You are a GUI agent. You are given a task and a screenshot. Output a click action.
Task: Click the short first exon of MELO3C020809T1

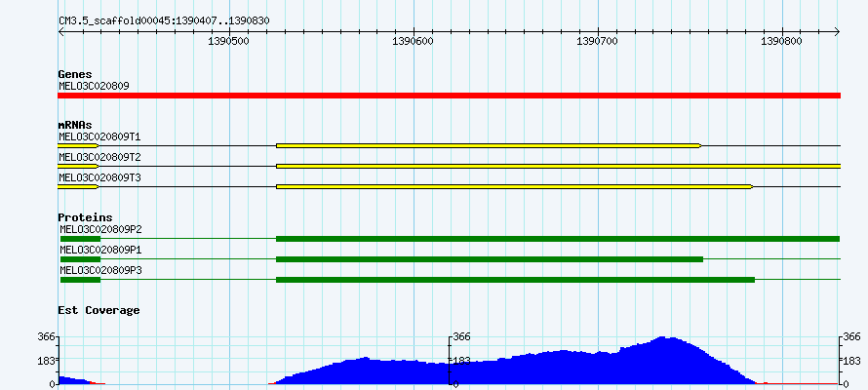click(78, 145)
